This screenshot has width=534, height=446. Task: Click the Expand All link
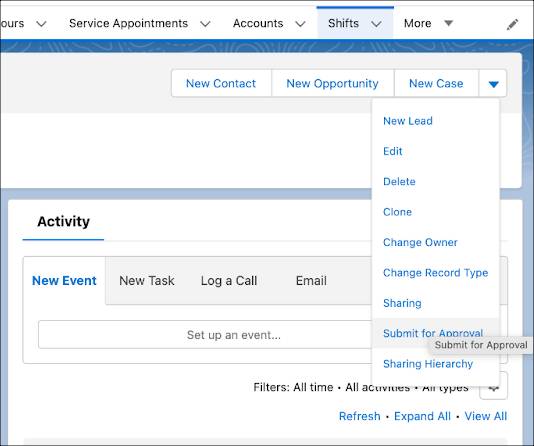422,416
